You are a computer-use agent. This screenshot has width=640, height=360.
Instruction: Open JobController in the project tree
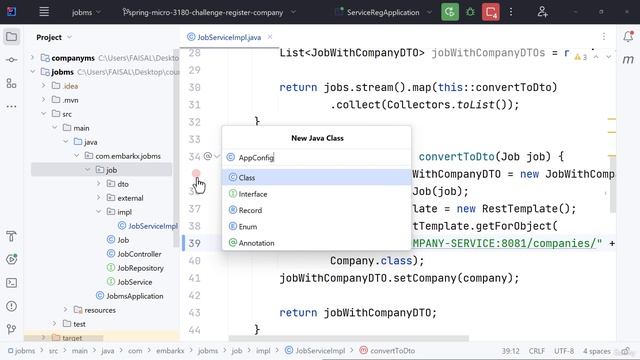click(x=134, y=254)
